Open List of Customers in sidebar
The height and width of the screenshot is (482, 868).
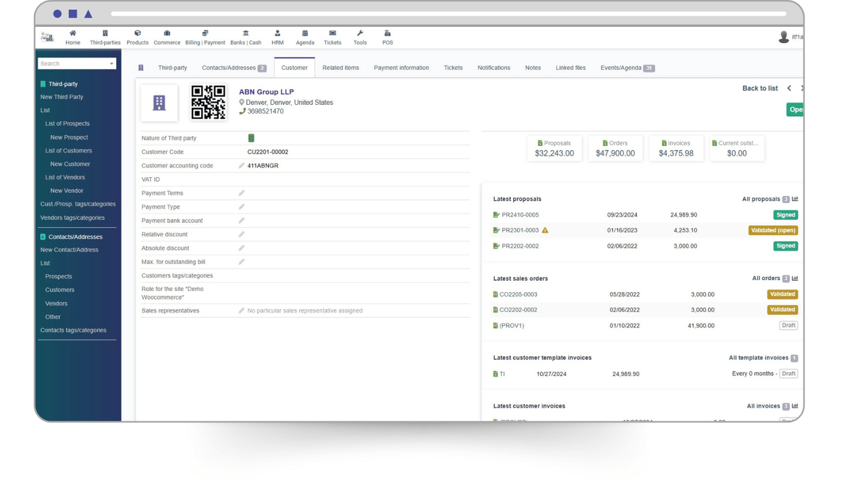pyautogui.click(x=69, y=151)
